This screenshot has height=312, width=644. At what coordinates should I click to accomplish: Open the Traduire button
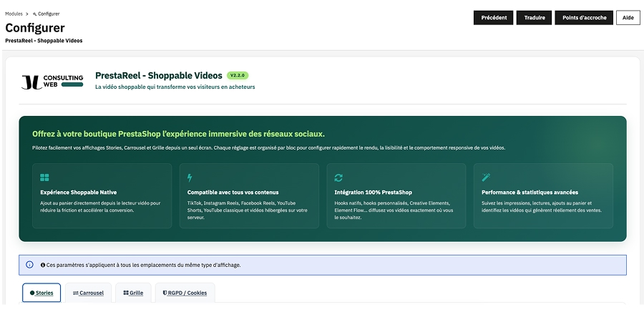pyautogui.click(x=534, y=18)
